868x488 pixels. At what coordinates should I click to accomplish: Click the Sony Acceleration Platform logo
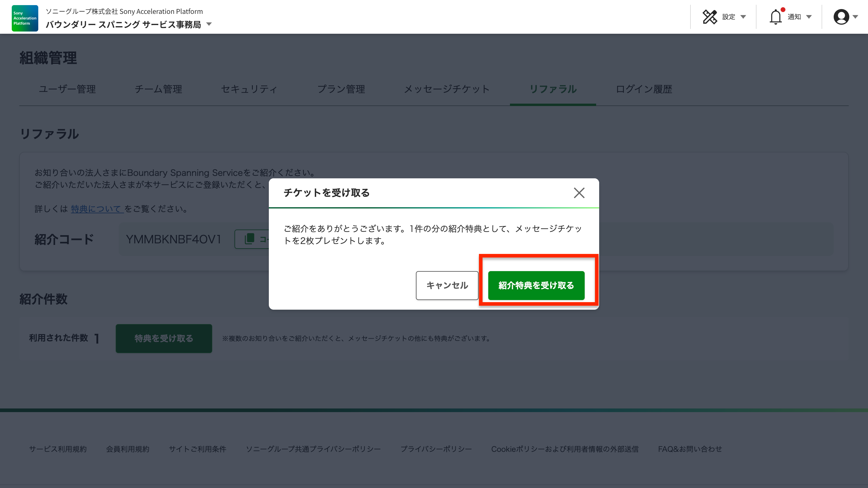pos(25,18)
